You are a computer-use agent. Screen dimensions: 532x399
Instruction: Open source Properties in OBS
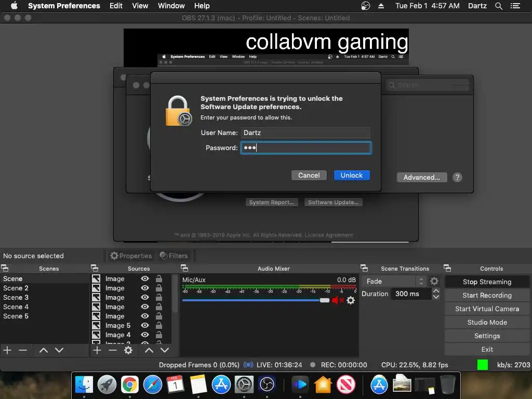(131, 256)
